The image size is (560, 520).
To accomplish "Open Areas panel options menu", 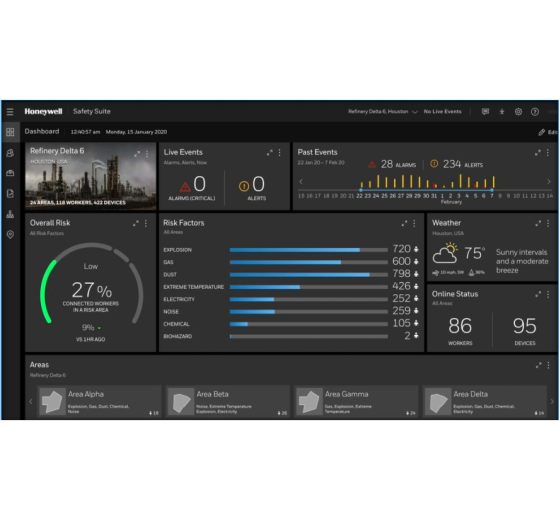I will (x=549, y=365).
